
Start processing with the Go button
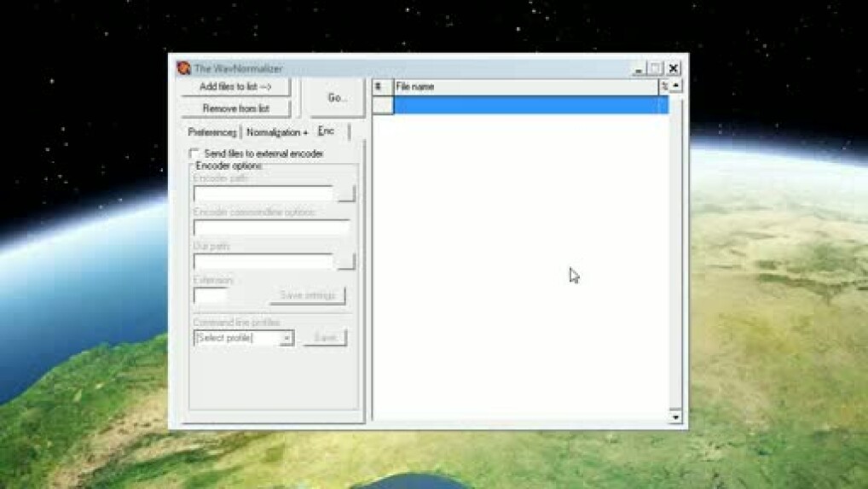337,98
